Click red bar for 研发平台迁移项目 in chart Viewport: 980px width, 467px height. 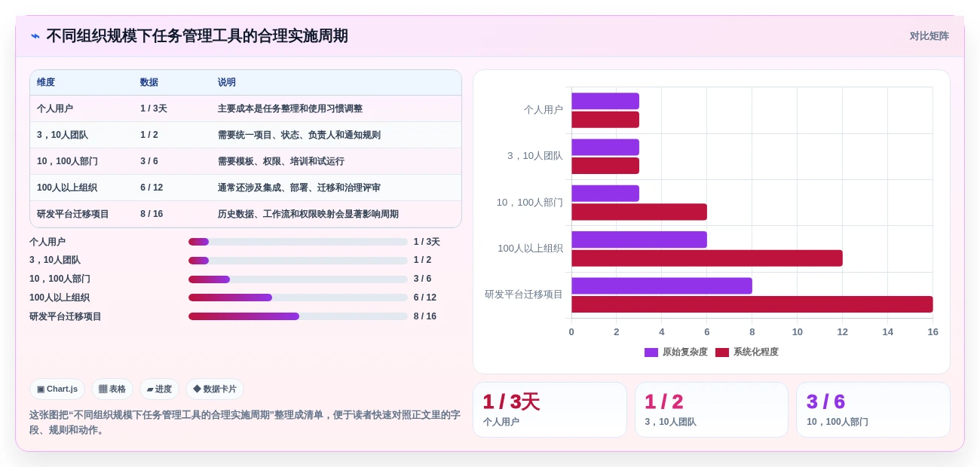(752, 304)
